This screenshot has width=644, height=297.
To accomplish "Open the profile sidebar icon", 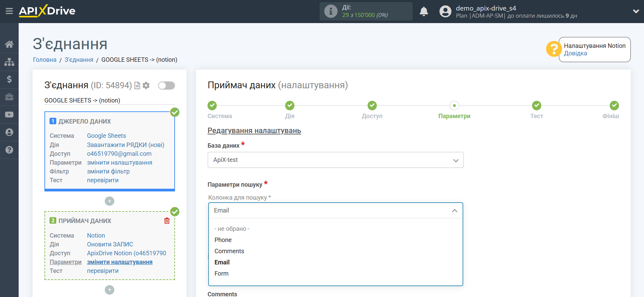I will [9, 132].
